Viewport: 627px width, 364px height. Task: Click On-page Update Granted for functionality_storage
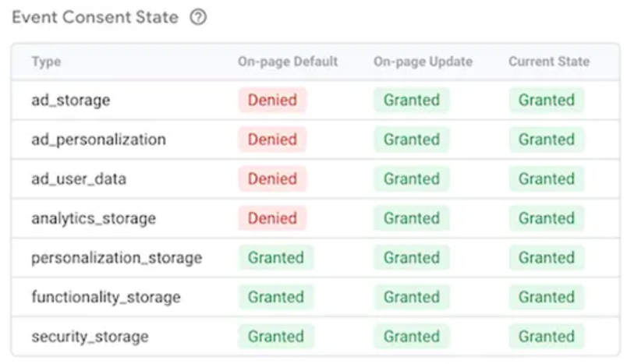pyautogui.click(x=412, y=297)
